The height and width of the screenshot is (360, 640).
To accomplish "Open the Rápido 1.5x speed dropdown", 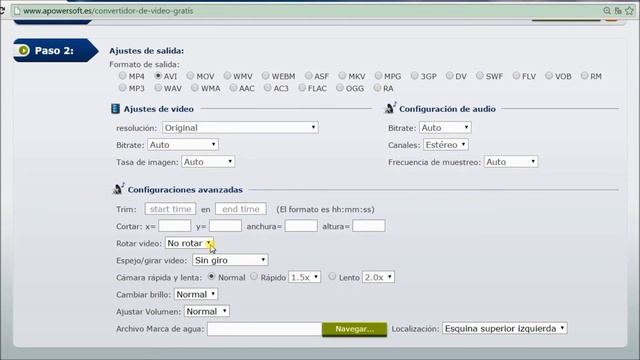I will point(304,277).
